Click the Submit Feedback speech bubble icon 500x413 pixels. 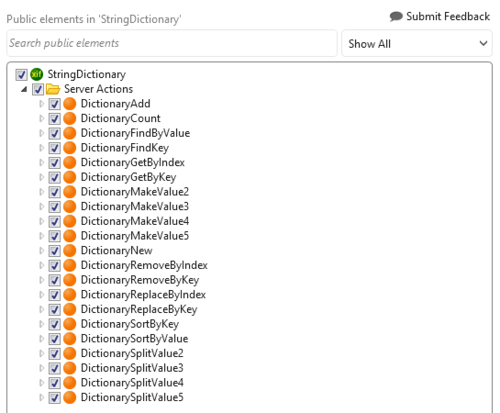click(396, 17)
